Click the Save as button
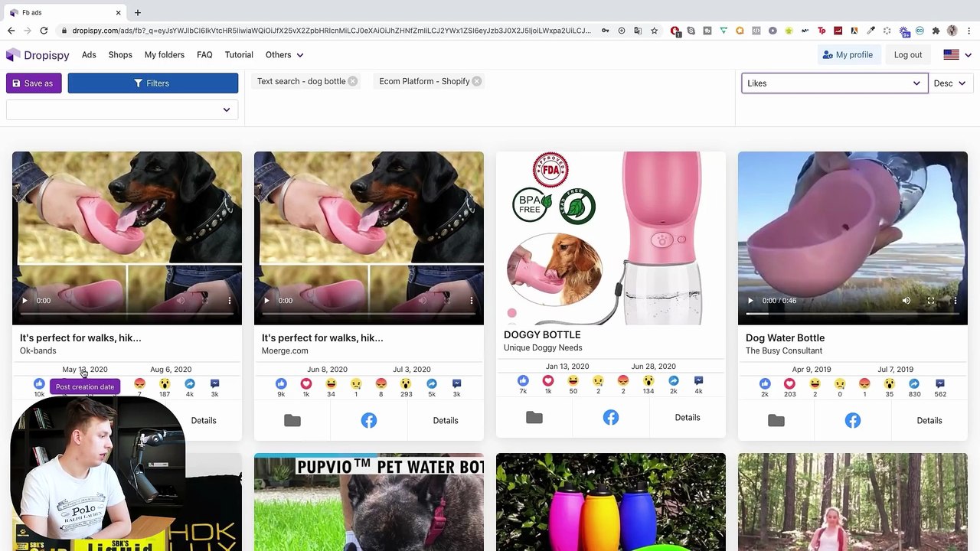 [x=34, y=83]
